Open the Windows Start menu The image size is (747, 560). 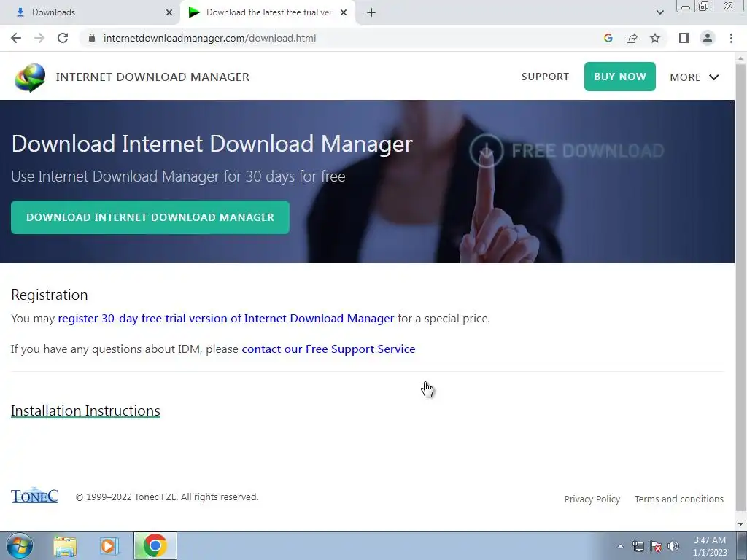click(x=19, y=545)
